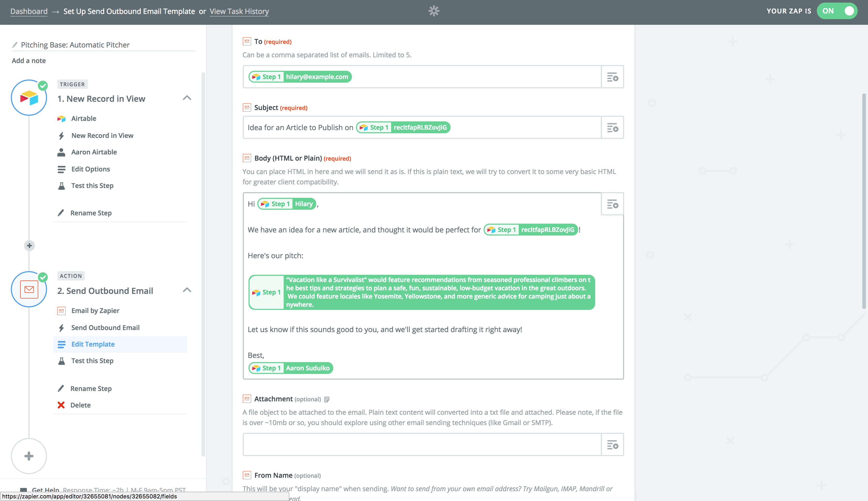Click the small plus between steps
This screenshot has height=501, width=868.
[29, 245]
